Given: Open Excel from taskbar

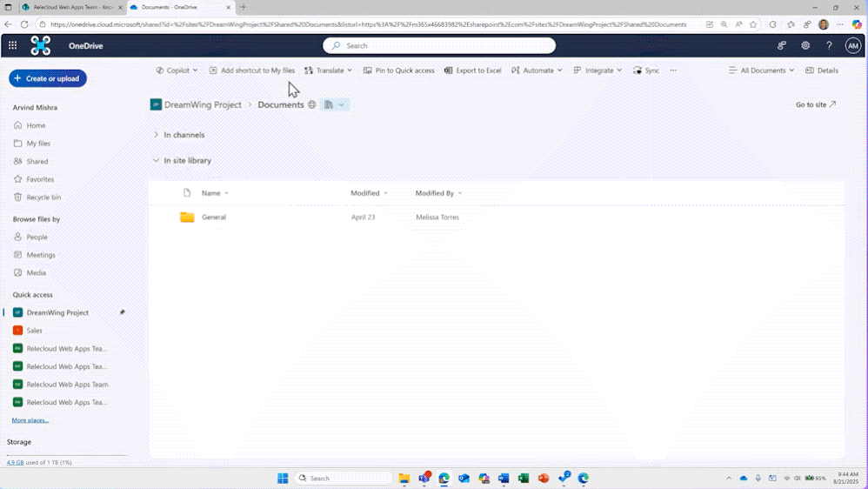Looking at the screenshot, I should (x=524, y=478).
